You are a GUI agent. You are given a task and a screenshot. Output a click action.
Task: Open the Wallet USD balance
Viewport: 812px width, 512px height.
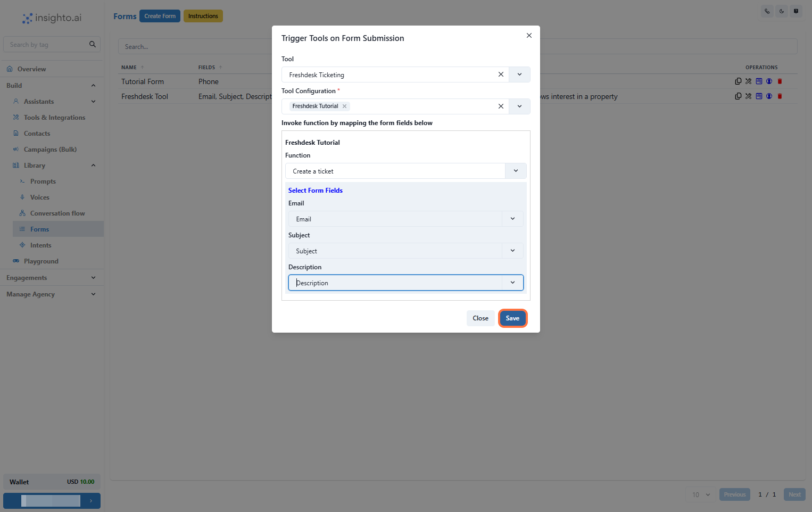pos(52,482)
